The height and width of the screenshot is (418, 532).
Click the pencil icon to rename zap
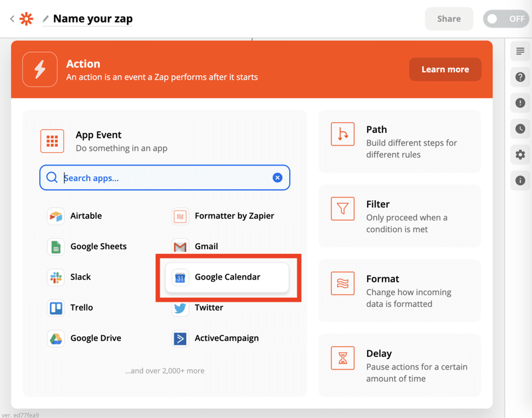[x=45, y=19]
